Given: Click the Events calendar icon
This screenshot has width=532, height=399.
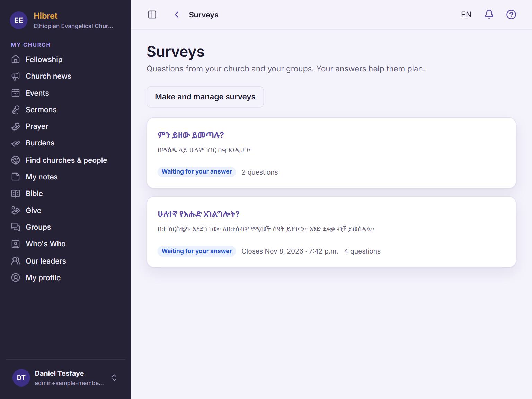Looking at the screenshot, I should click(16, 93).
